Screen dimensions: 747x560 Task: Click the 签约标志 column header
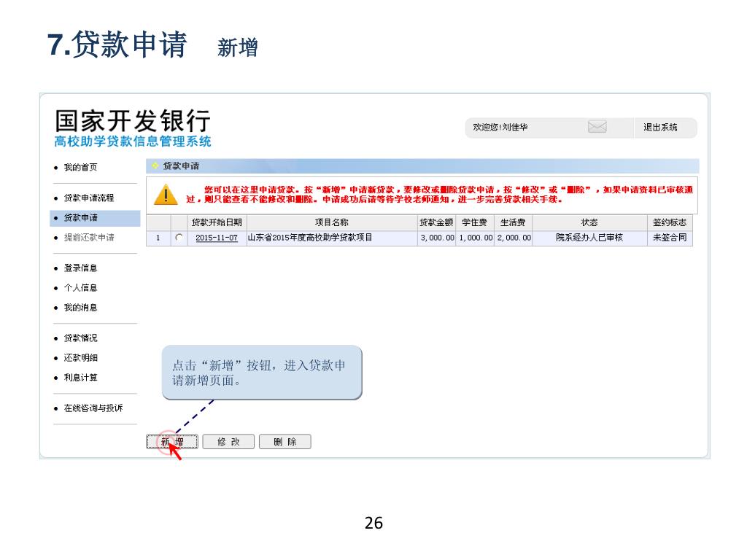pyautogui.click(x=670, y=222)
